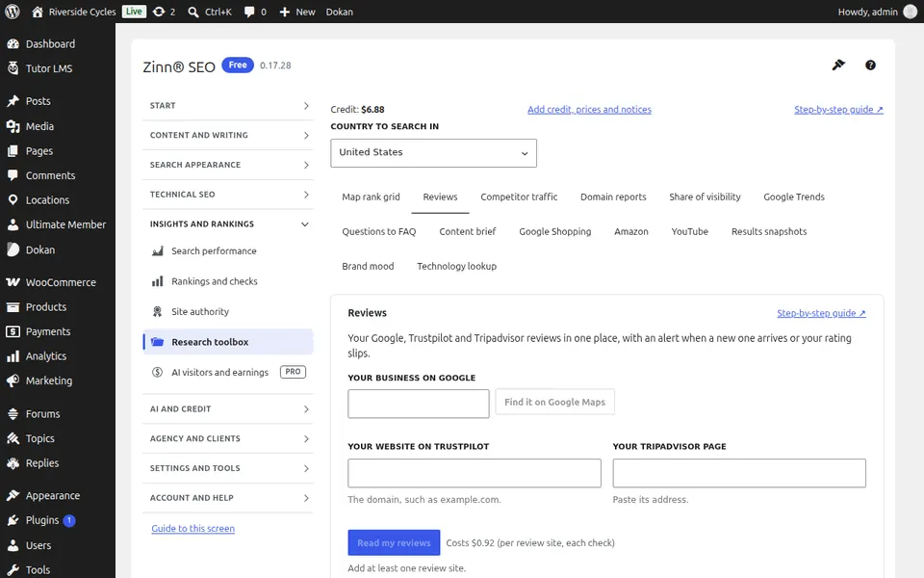Image resolution: width=924 pixels, height=578 pixels.
Task: Open WooCommerce sidebar icon
Action: pyautogui.click(x=13, y=282)
